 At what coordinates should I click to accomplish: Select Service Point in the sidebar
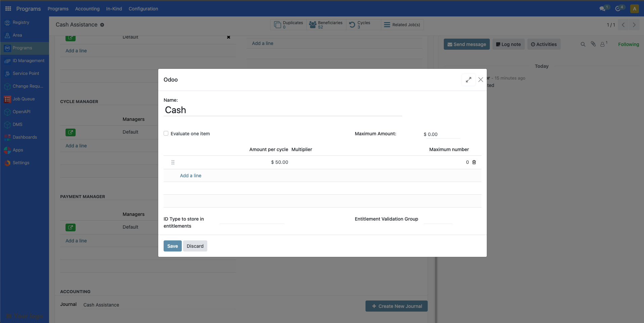tap(25, 73)
